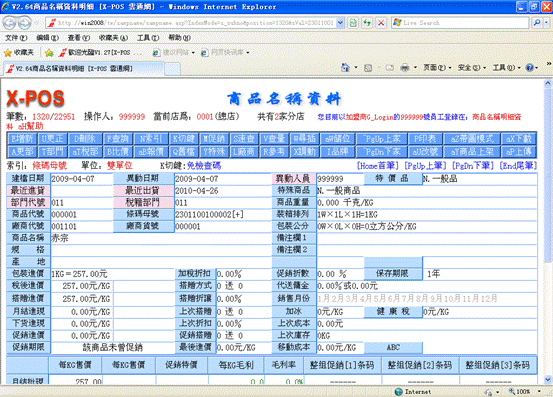Click the P印表 button
The image size is (553, 397).
(425, 139)
